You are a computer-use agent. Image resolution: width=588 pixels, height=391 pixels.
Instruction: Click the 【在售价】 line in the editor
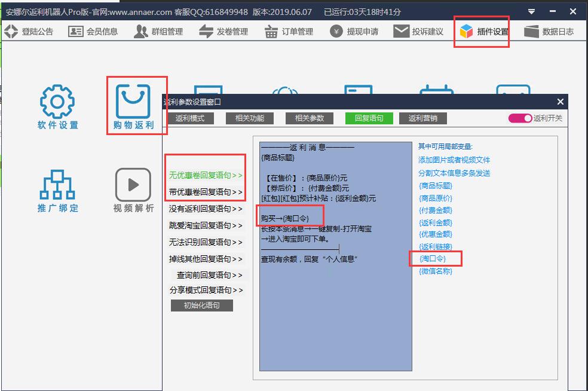306,178
